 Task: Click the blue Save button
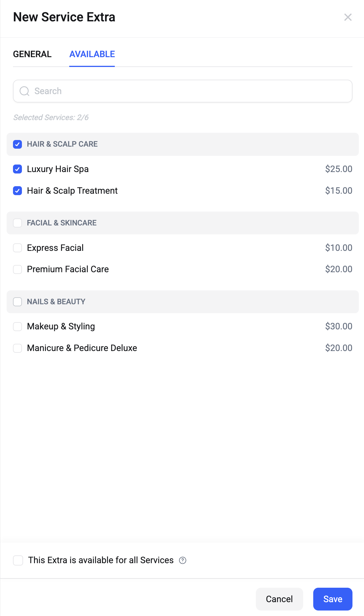333,599
